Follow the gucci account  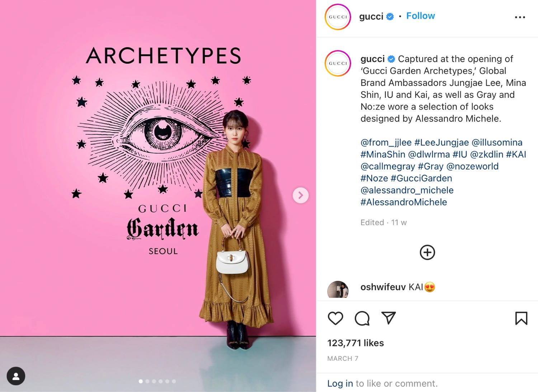[420, 16]
